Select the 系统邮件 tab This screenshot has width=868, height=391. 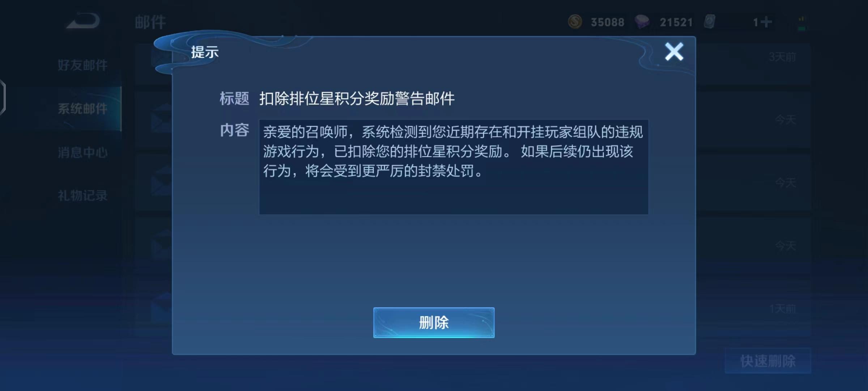82,109
